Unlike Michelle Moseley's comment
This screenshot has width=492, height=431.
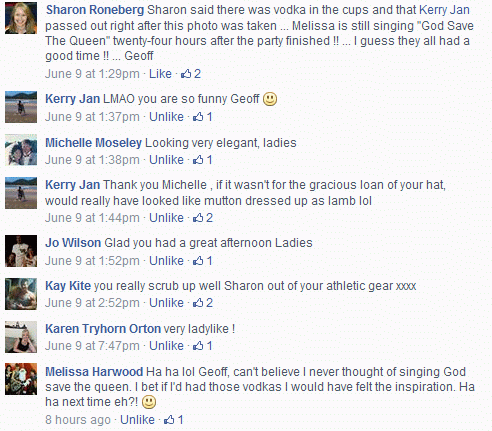point(166,160)
